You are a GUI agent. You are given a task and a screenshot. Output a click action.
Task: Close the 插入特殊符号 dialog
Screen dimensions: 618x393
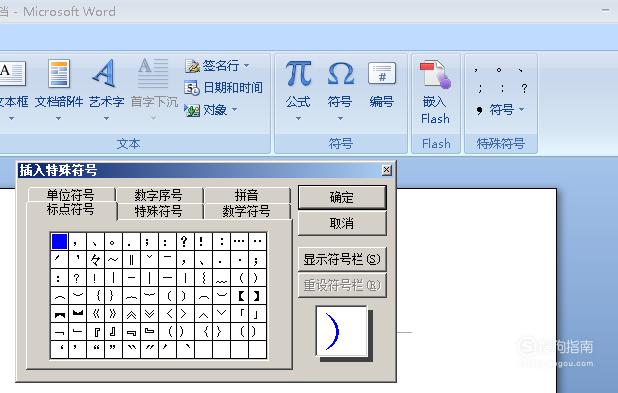click(x=387, y=170)
